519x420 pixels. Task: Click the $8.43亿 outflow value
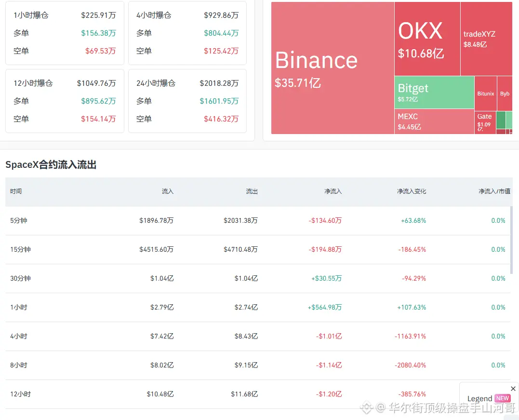tap(246, 336)
